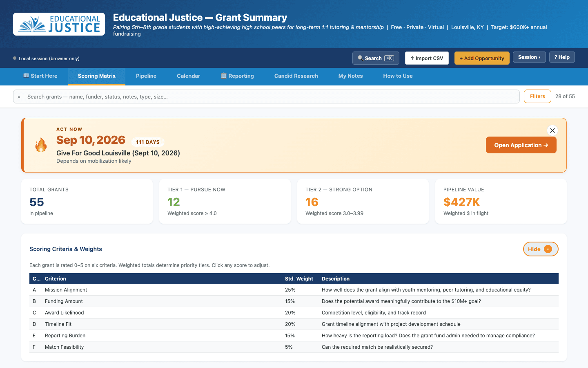Click the Sep 10, 2026 deadline date
This screenshot has width=588, height=368.
pyautogui.click(x=91, y=140)
